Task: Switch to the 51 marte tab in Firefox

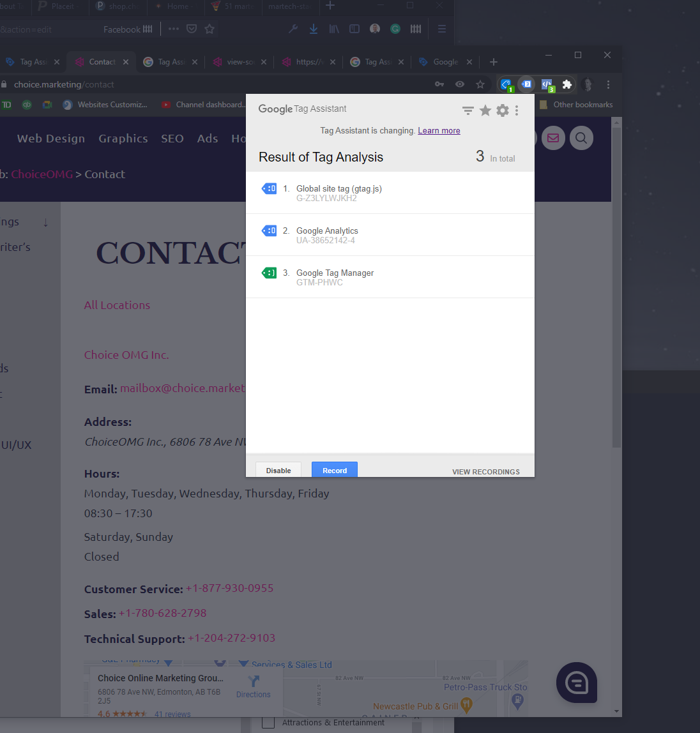Action: click(x=233, y=6)
